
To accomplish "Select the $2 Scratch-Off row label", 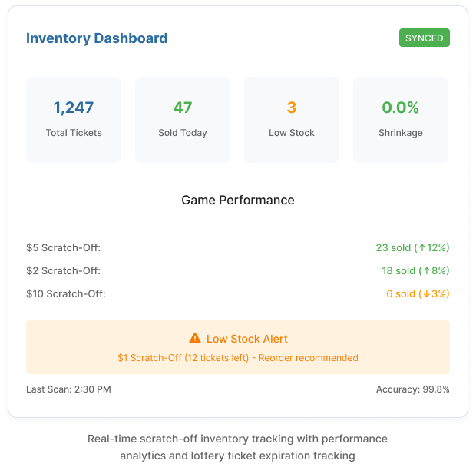I will (x=64, y=270).
